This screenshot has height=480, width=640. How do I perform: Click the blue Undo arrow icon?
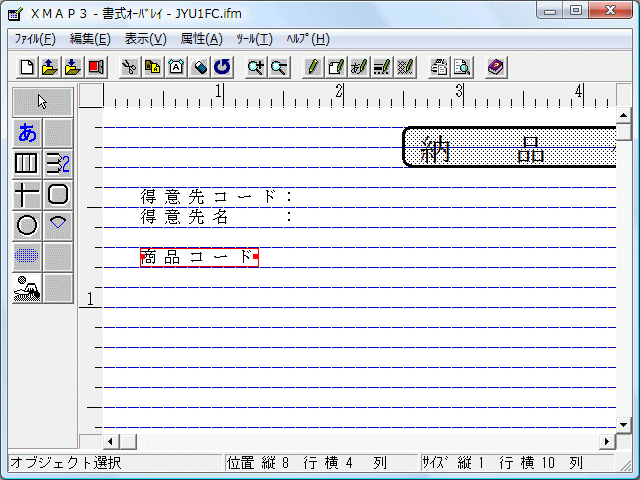[222, 67]
